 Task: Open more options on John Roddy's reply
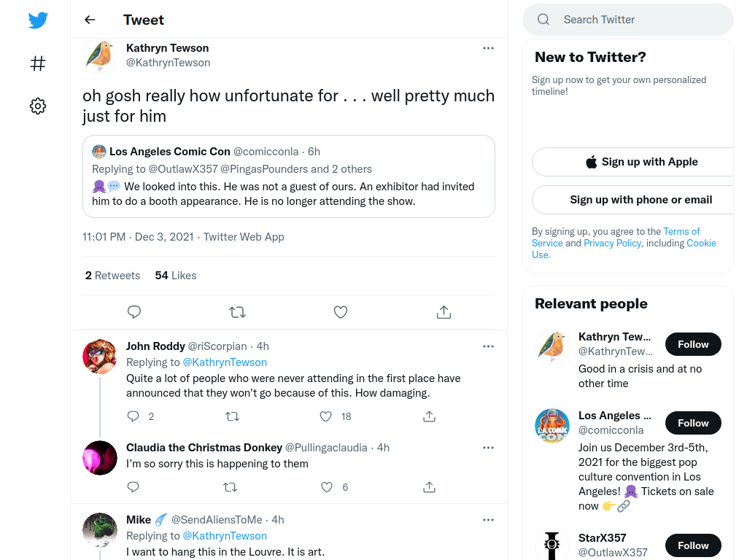[x=488, y=346]
